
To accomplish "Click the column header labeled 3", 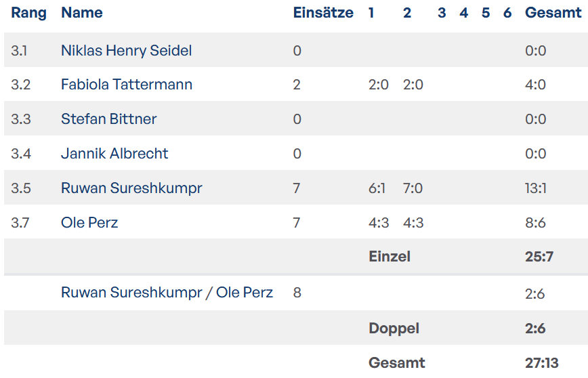I will click(442, 13).
